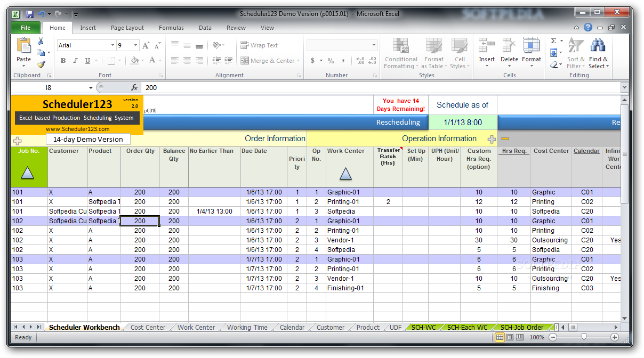Click Increase Decimal icon

(360, 61)
